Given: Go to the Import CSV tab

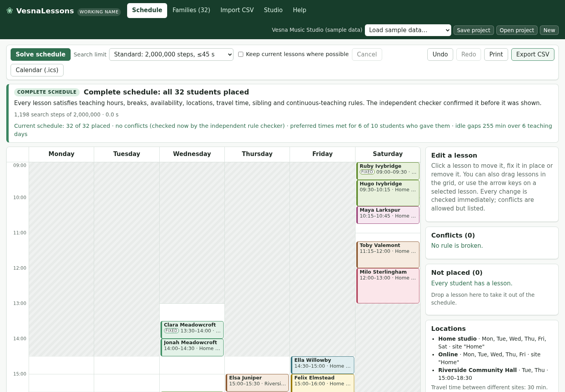Looking at the screenshot, I should (x=237, y=11).
